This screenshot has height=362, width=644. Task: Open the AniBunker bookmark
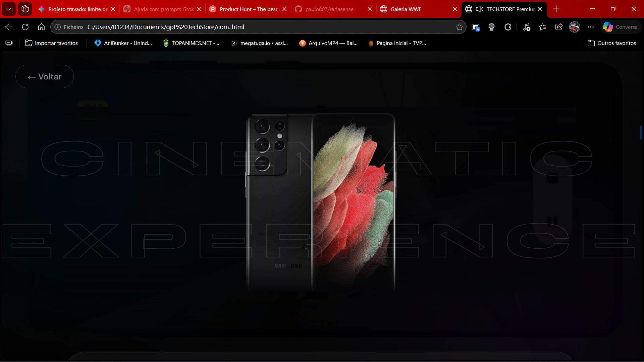(x=123, y=43)
